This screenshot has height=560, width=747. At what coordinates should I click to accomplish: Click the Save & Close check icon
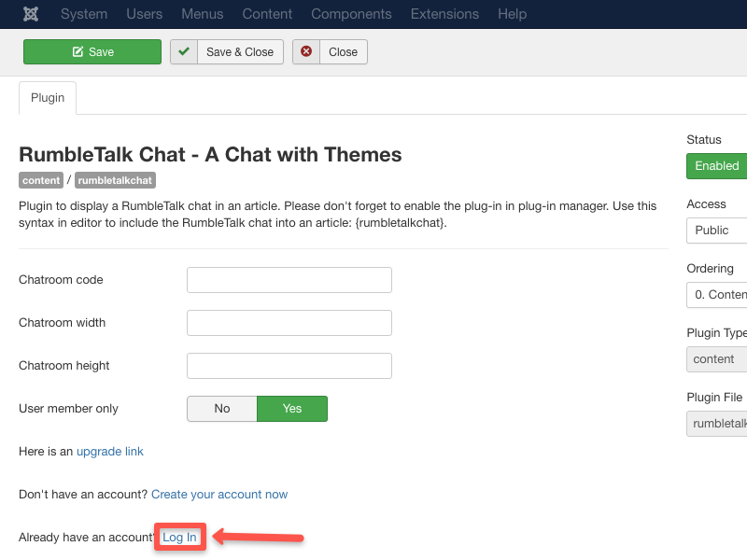point(184,51)
